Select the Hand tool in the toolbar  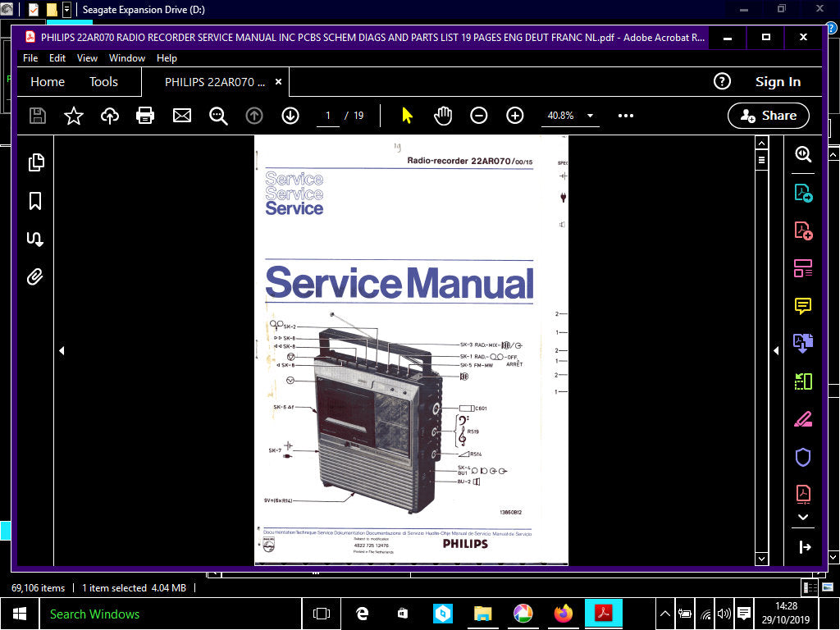(x=443, y=116)
